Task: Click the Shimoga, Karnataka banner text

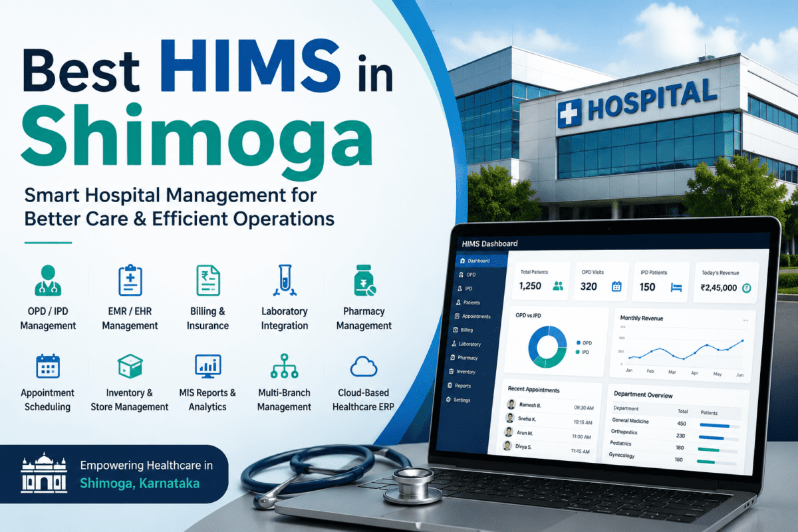Action: (140, 483)
